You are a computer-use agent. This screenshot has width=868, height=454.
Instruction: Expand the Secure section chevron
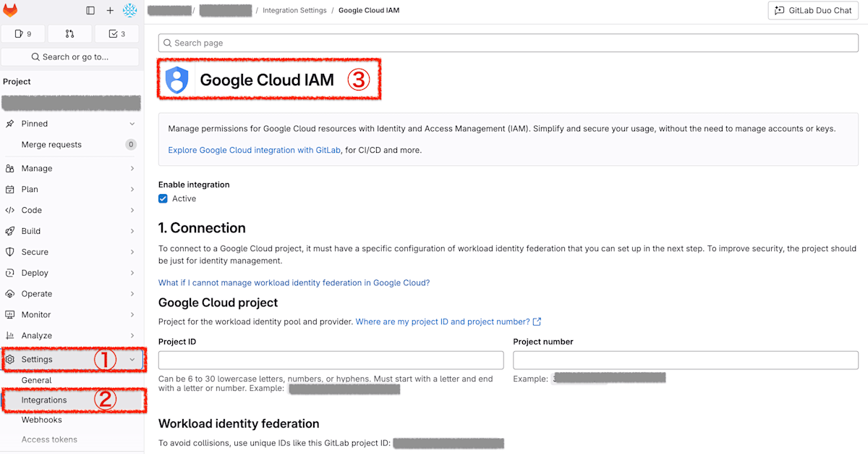point(132,252)
